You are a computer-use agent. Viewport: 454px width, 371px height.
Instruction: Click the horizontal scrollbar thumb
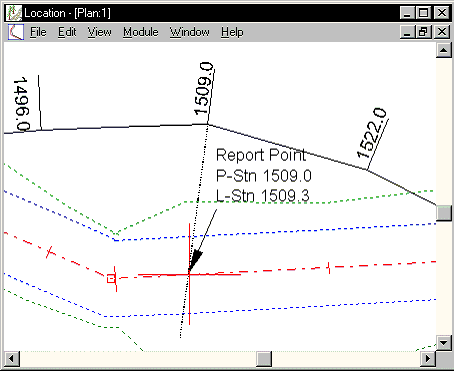(x=264, y=359)
